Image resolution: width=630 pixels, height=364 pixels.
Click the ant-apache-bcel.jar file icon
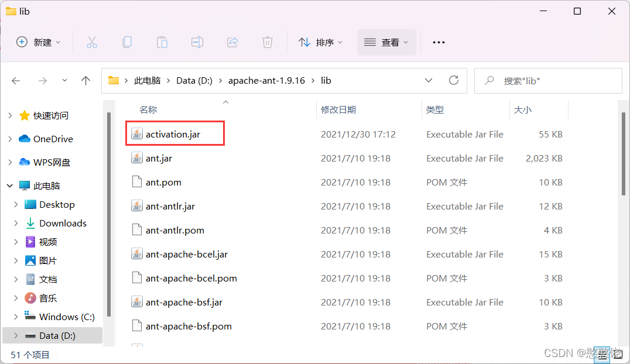(137, 254)
